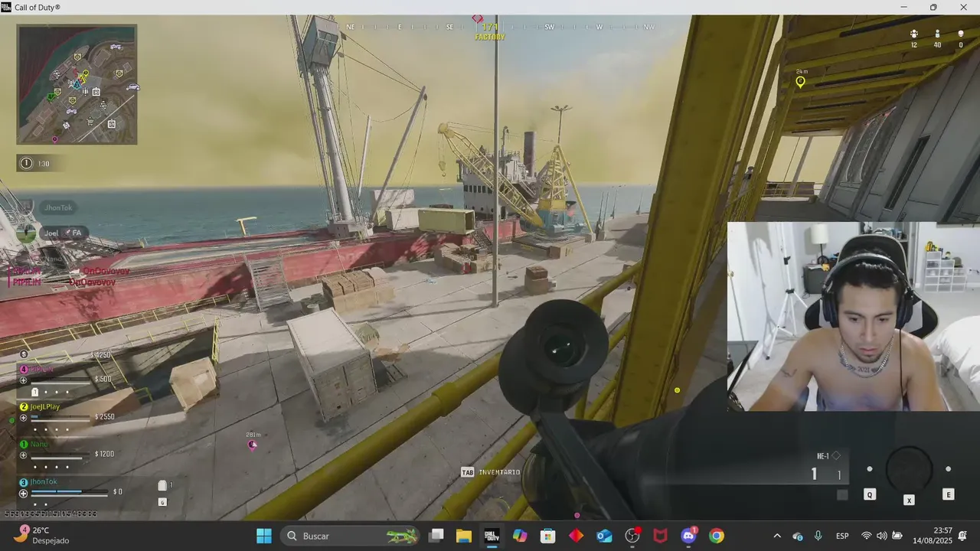Select squad member Nano name

(x=39, y=444)
